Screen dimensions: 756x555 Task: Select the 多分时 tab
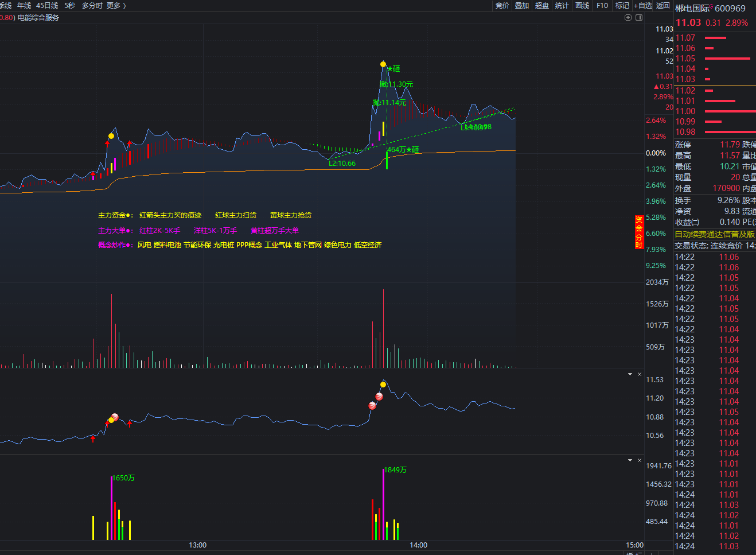pyautogui.click(x=92, y=6)
